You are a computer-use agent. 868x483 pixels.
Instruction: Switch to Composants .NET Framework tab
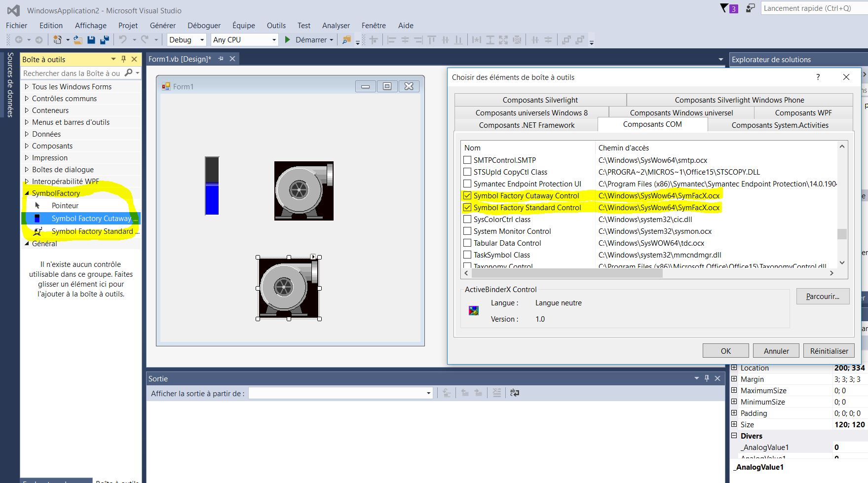(x=527, y=125)
